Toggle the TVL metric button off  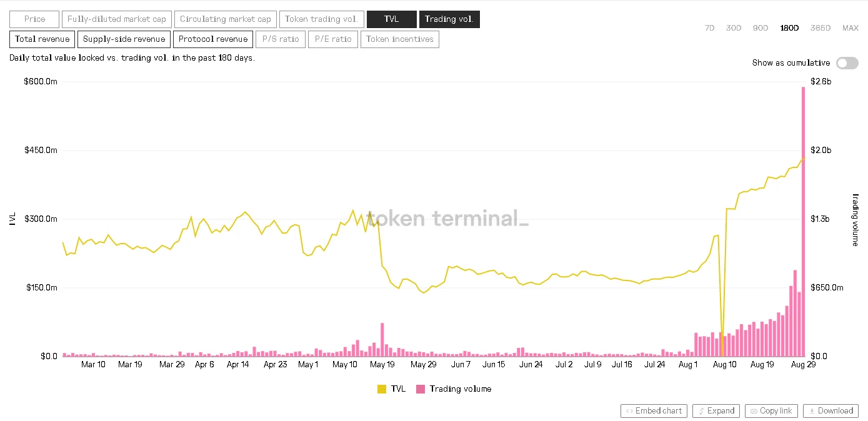392,19
